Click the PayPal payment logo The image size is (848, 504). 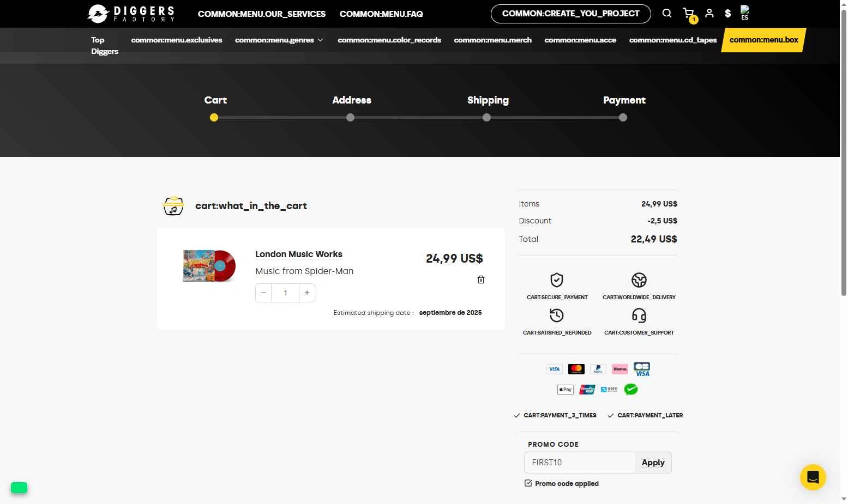pos(598,369)
